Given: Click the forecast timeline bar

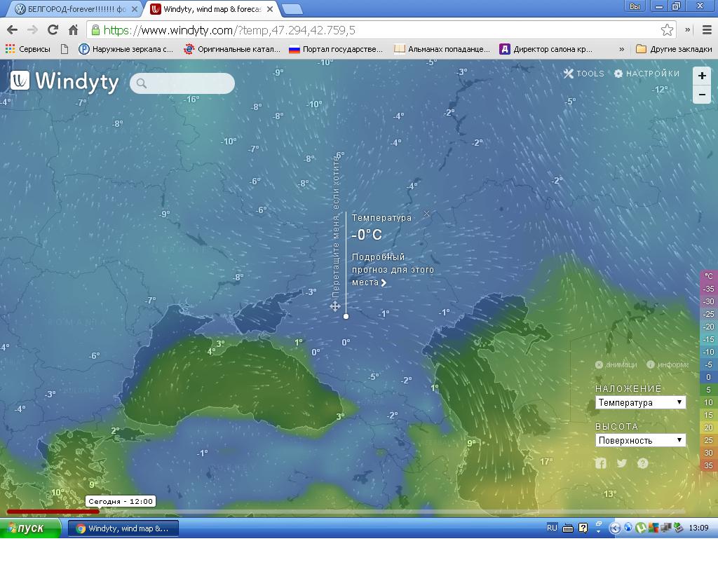Looking at the screenshot, I should click(351, 512).
